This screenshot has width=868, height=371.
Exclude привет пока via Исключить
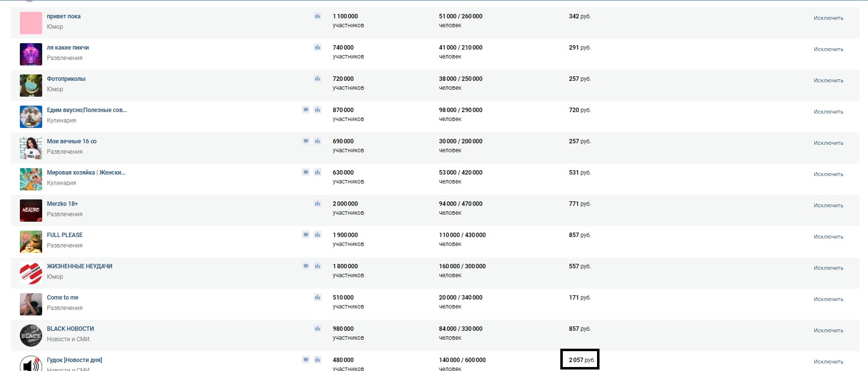828,18
